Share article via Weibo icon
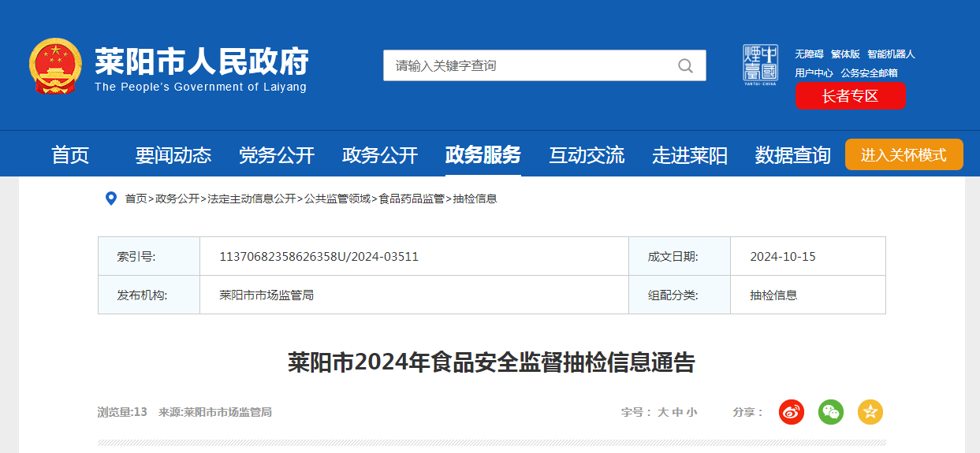Screen dimensions: 980x453 792,411
